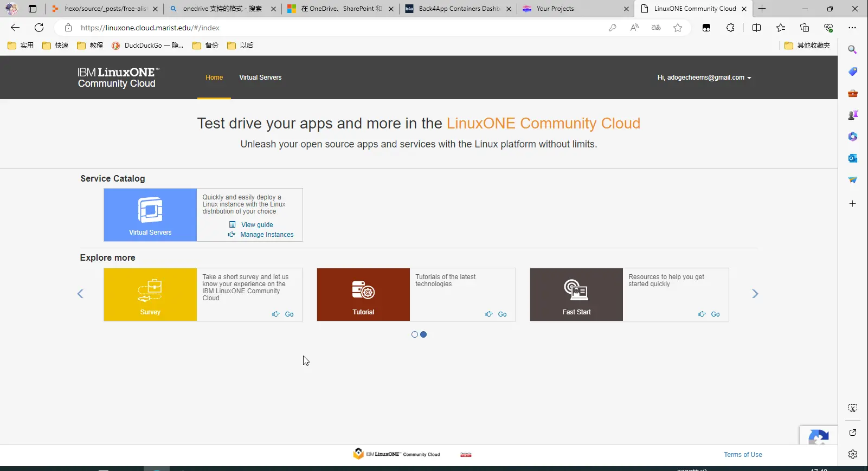Open the DuckDuckGo bookmark
868x471 pixels.
coord(147,46)
